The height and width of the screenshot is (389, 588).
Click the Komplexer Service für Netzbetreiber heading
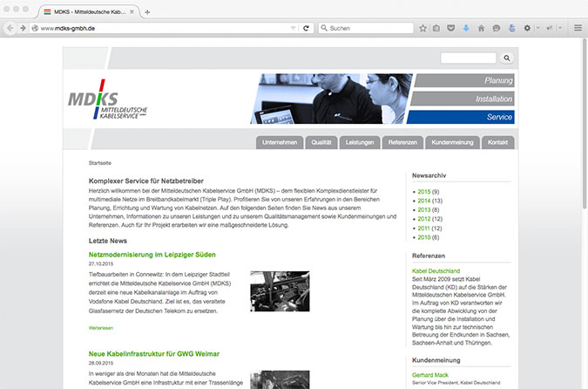point(145,181)
